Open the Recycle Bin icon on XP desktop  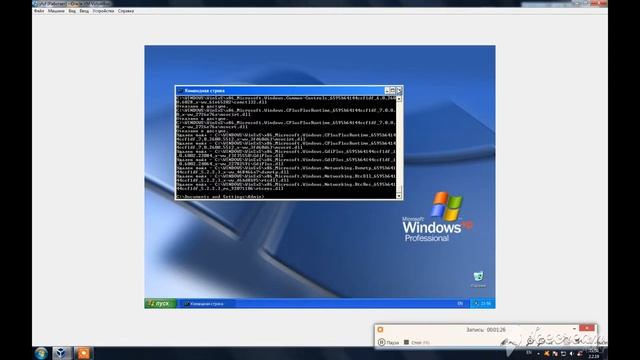click(478, 279)
